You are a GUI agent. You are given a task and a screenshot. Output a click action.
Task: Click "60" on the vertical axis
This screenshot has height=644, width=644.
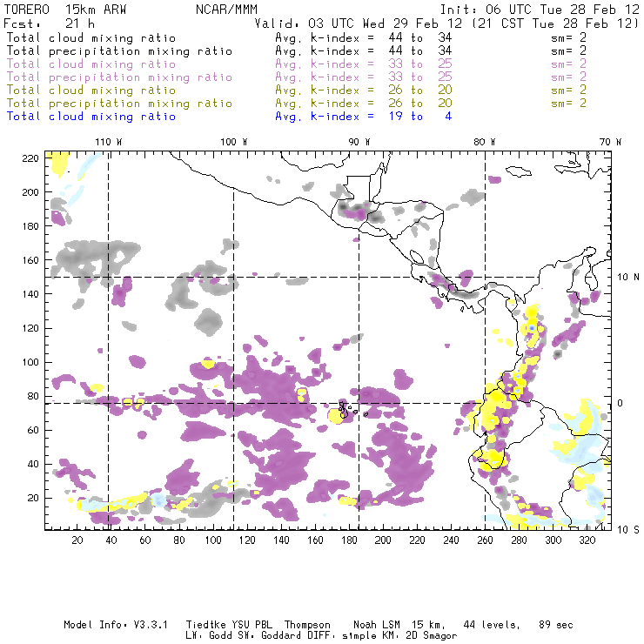pos(33,430)
